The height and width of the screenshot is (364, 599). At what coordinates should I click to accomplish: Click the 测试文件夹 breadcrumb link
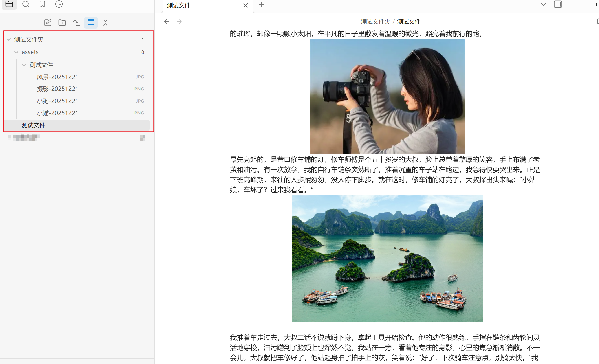[375, 22]
